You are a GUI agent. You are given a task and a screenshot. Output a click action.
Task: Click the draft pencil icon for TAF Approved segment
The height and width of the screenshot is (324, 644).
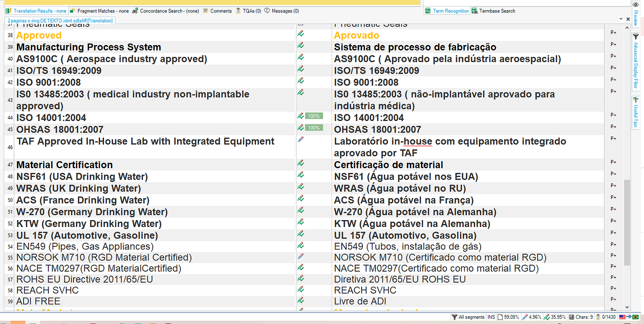pyautogui.click(x=300, y=139)
